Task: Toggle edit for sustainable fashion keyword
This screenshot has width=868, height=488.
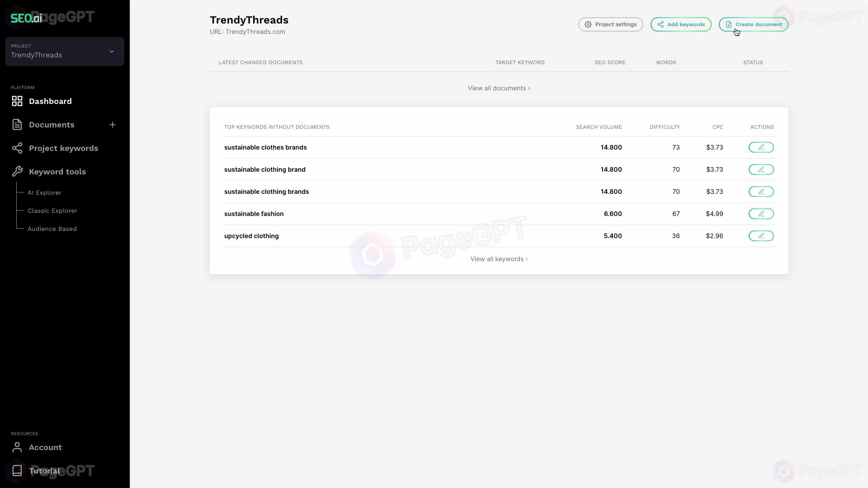Action: [x=762, y=213]
